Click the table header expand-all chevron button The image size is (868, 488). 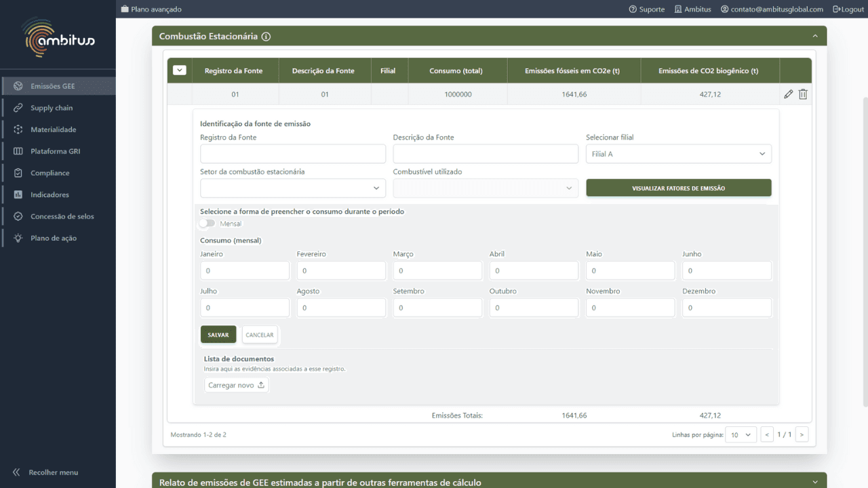(x=180, y=70)
